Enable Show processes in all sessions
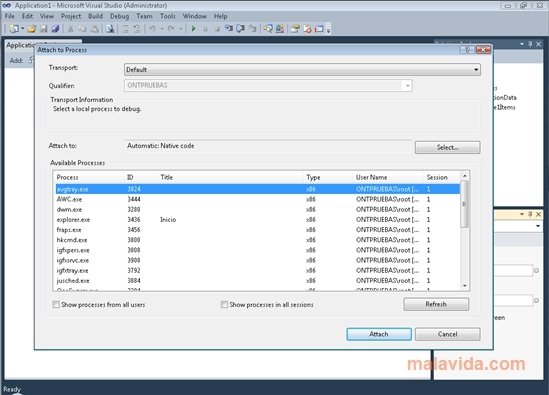The width and height of the screenshot is (549, 395). pyautogui.click(x=224, y=304)
